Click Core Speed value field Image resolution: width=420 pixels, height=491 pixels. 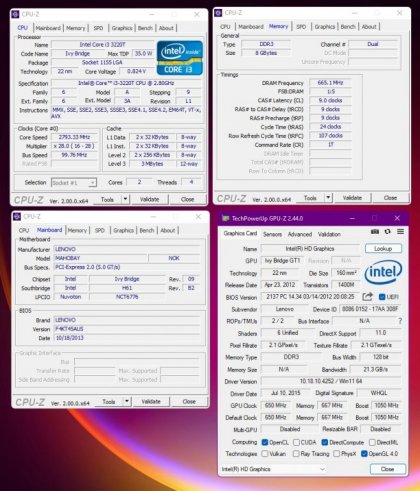click(x=74, y=137)
